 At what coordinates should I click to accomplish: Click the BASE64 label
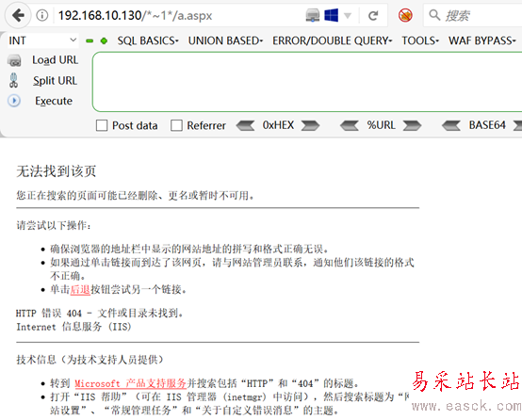487,125
